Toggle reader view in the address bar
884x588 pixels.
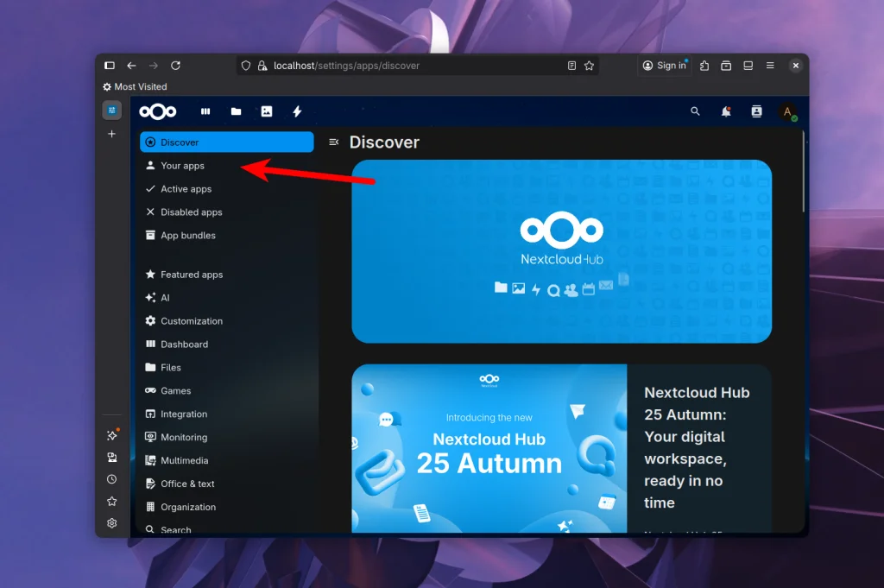[571, 65]
